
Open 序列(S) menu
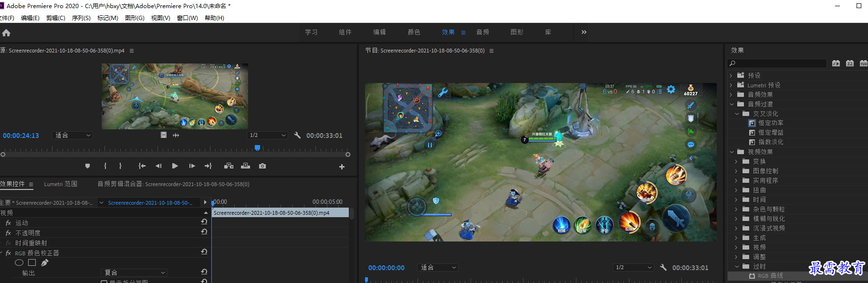tap(81, 18)
